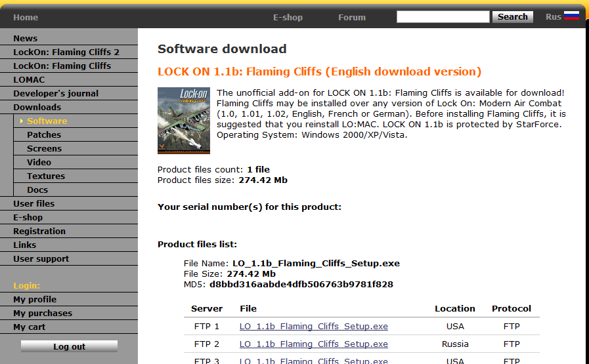Image resolution: width=589 pixels, height=364 pixels.
Task: Click the Search button
Action: [513, 17]
